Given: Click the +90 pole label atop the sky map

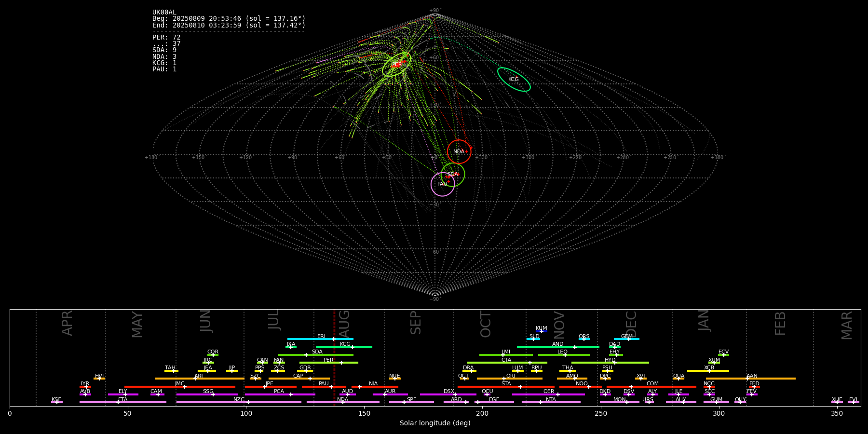Looking at the screenshot, I should pos(435,11).
